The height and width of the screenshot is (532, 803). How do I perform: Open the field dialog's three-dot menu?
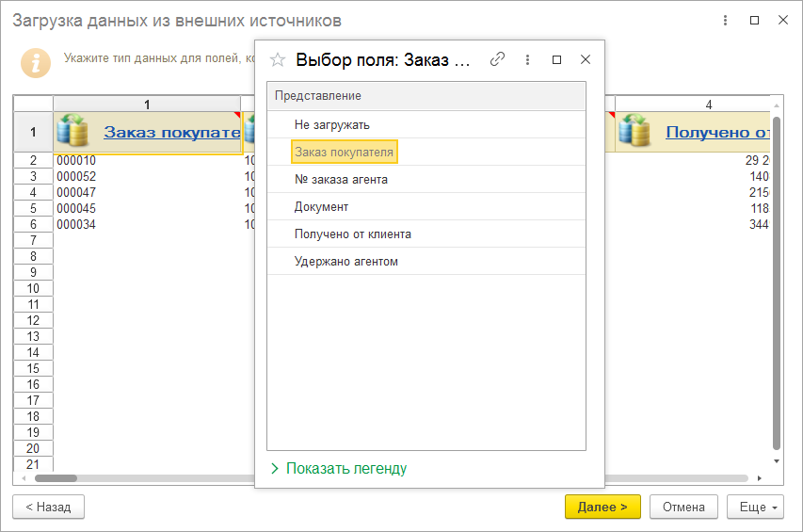[x=527, y=59]
